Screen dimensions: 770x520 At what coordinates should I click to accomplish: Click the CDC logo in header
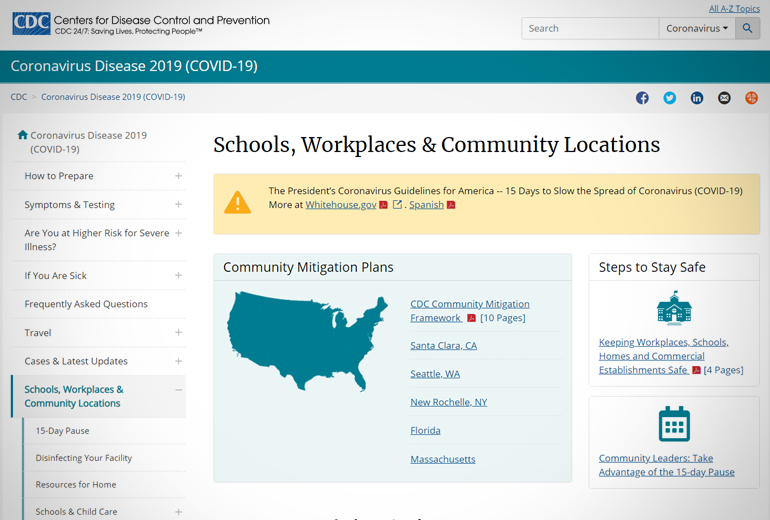pyautogui.click(x=30, y=24)
